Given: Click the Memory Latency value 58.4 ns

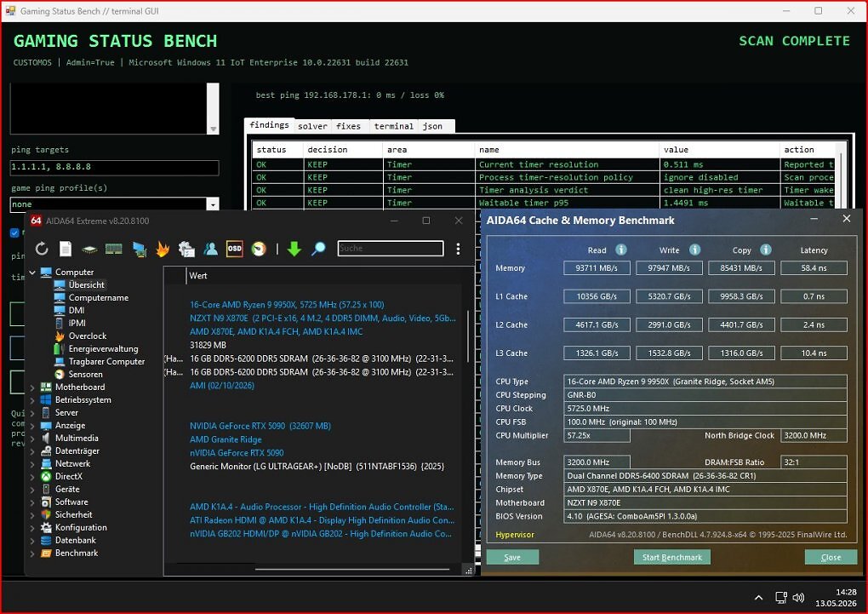Looking at the screenshot, I should 814,268.
